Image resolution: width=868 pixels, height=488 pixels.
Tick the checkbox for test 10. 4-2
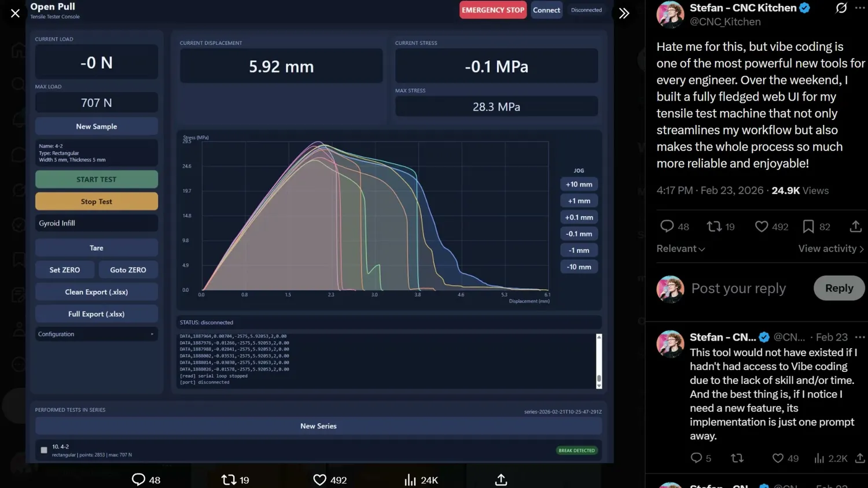point(44,450)
